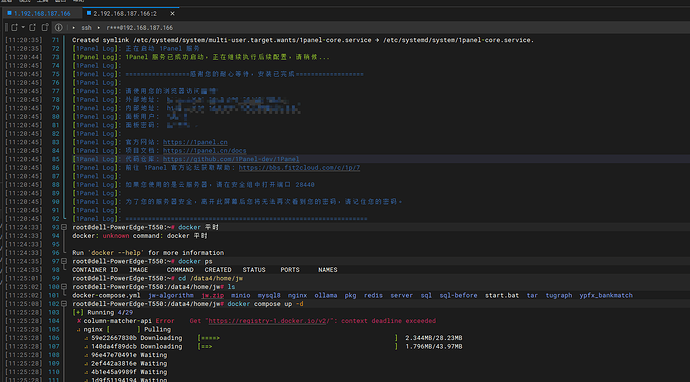Viewport: 690px width, 382px height.
Task: Click 'minio' directory name
Action: [241, 295]
